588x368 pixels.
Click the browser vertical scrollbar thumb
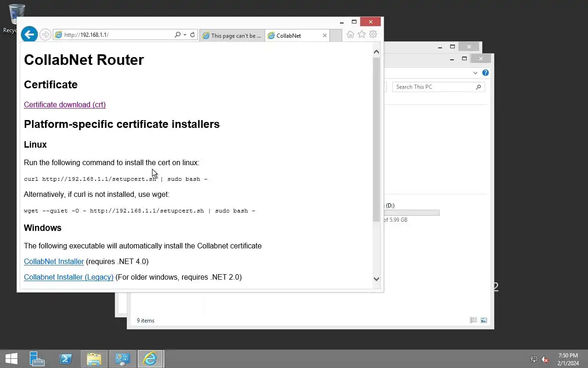[377, 139]
